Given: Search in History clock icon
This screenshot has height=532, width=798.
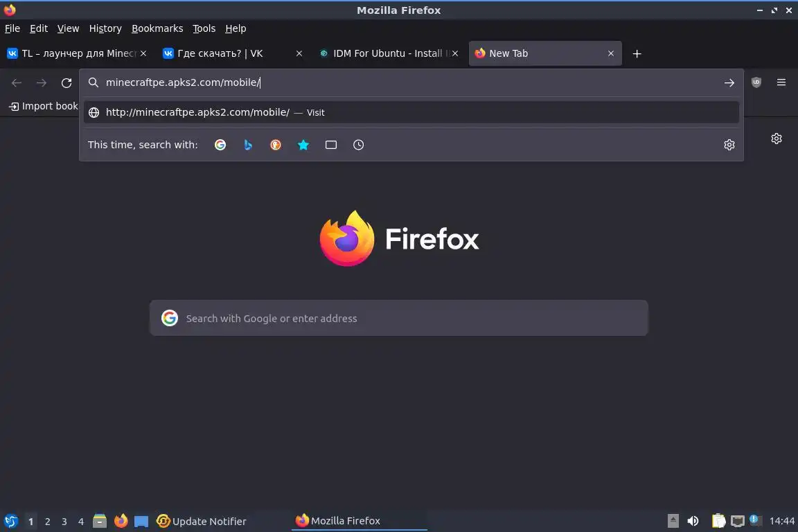Looking at the screenshot, I should click(358, 145).
